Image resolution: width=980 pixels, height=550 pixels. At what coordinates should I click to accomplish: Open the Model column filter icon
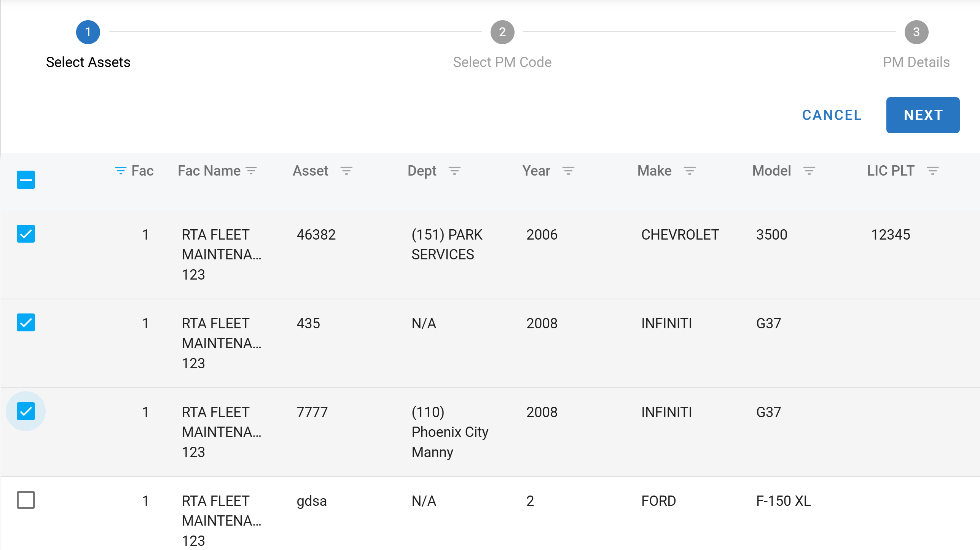809,171
